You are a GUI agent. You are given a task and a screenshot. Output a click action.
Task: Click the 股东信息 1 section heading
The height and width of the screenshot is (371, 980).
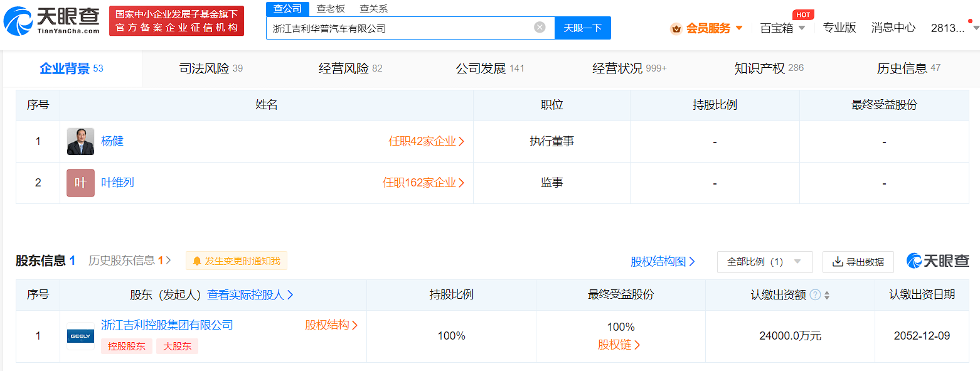click(46, 261)
